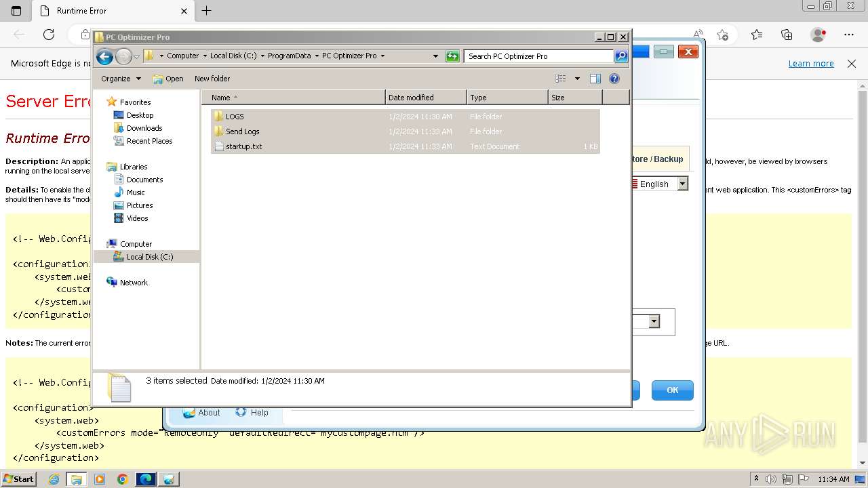This screenshot has width=868, height=488.
Task: Click Computer in the address breadcrumb
Action: click(x=183, y=56)
